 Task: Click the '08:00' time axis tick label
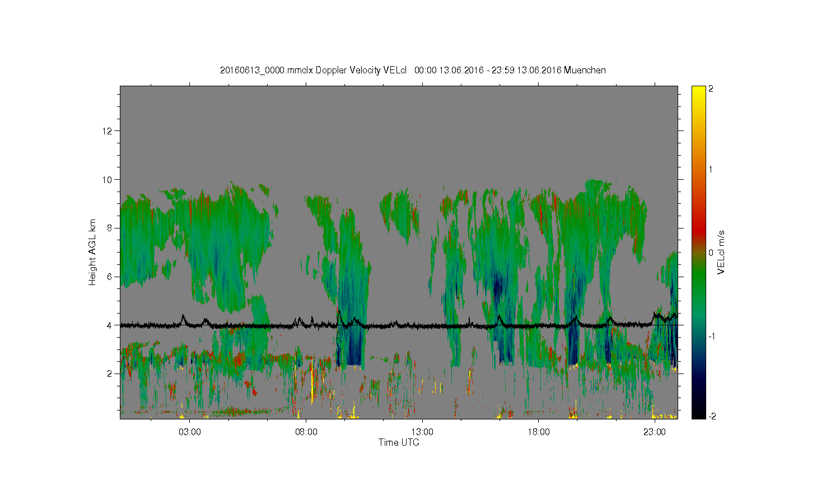click(306, 432)
